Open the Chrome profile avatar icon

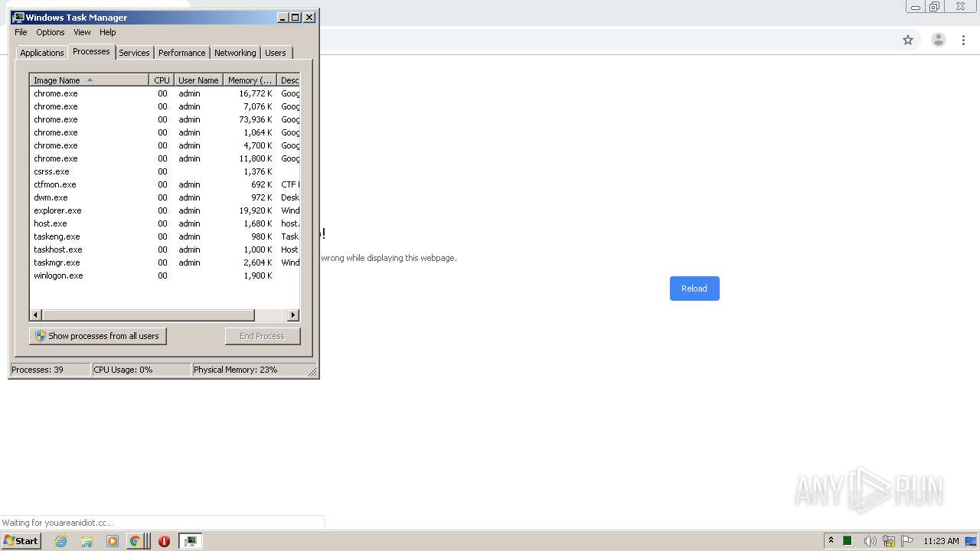coord(938,40)
